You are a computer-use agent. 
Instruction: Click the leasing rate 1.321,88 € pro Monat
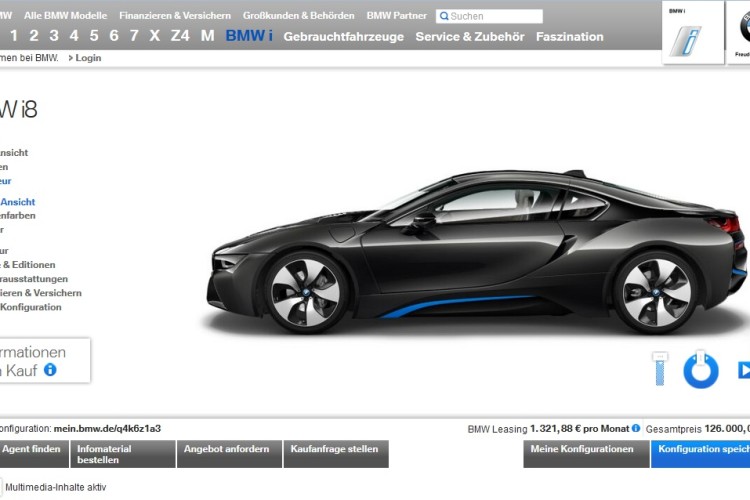579,429
